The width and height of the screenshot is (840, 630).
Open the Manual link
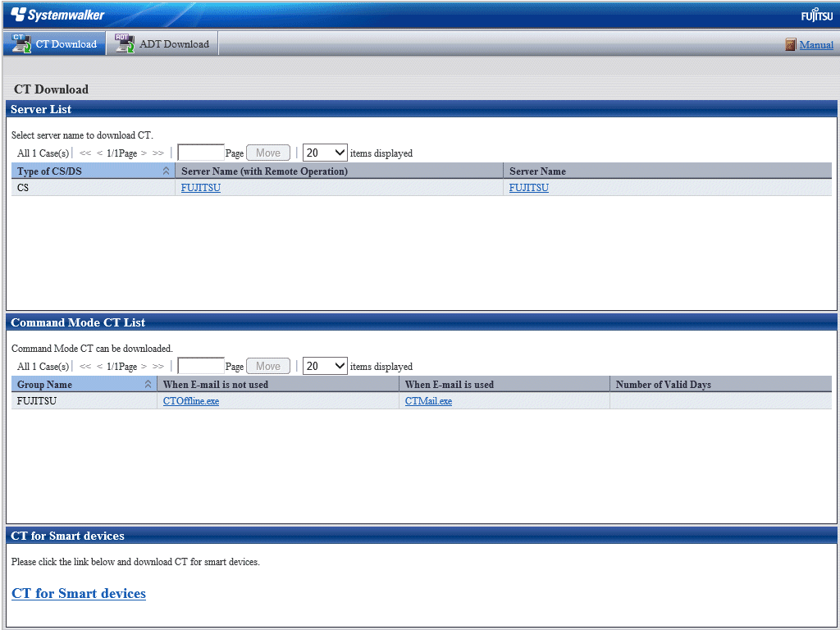pos(816,45)
